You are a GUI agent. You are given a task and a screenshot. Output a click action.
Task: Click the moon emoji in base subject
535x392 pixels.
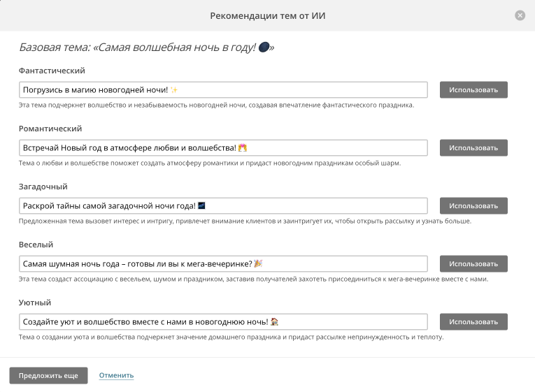264,47
